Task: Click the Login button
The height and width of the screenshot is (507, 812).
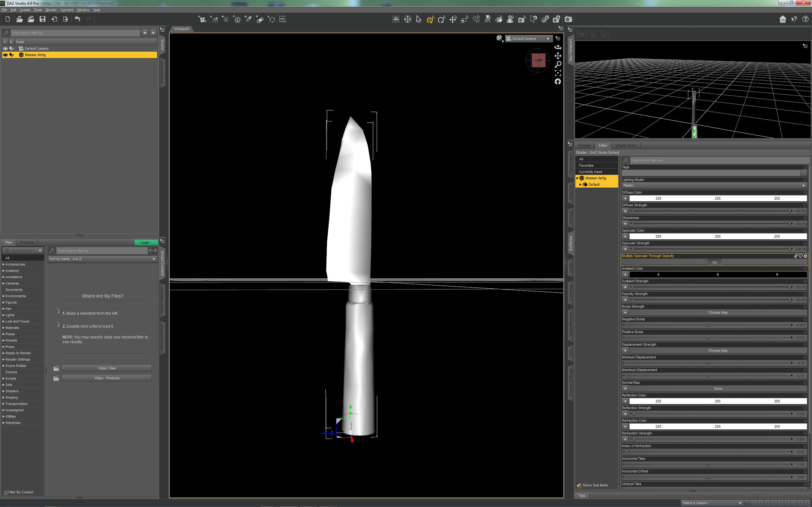Action: point(146,242)
